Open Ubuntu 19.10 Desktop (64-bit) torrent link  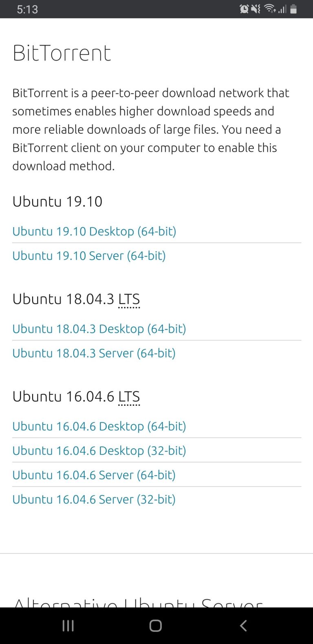click(x=94, y=231)
